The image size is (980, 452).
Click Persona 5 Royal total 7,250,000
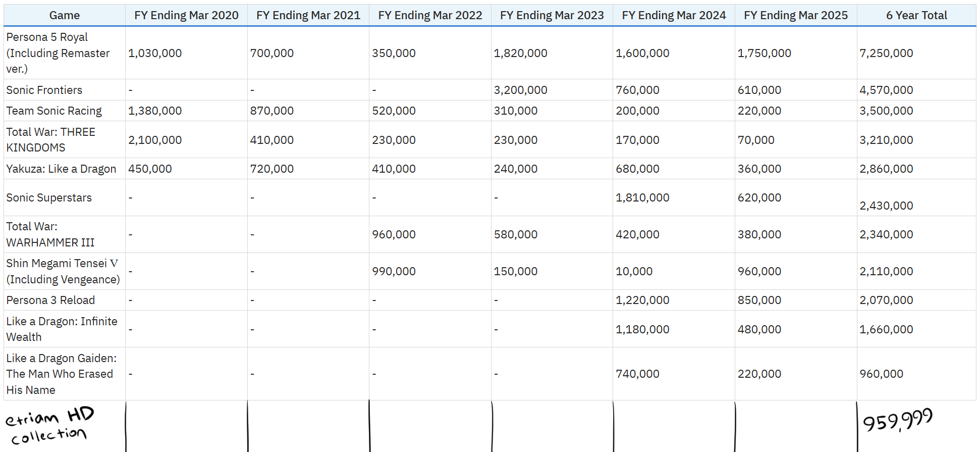click(886, 53)
